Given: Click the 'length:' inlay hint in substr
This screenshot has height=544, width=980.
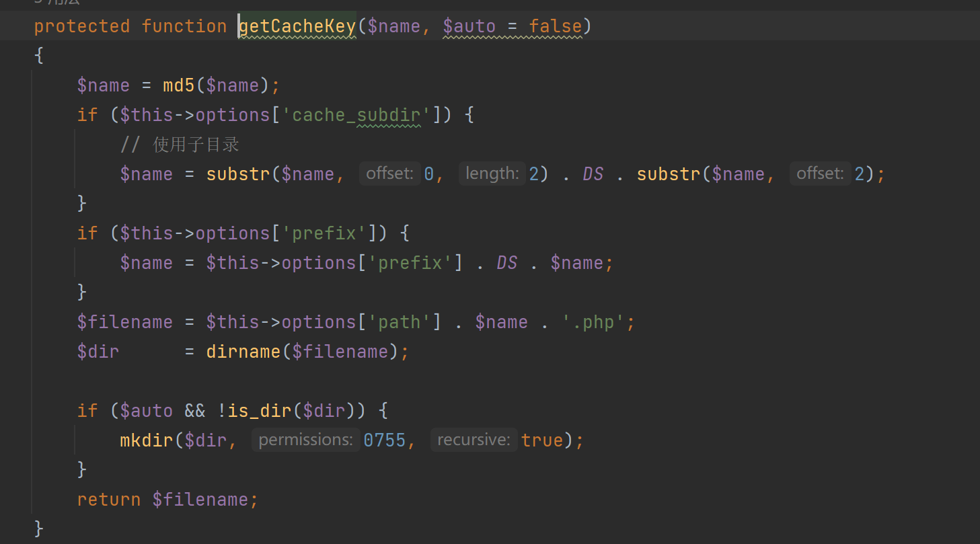Looking at the screenshot, I should pyautogui.click(x=492, y=174).
